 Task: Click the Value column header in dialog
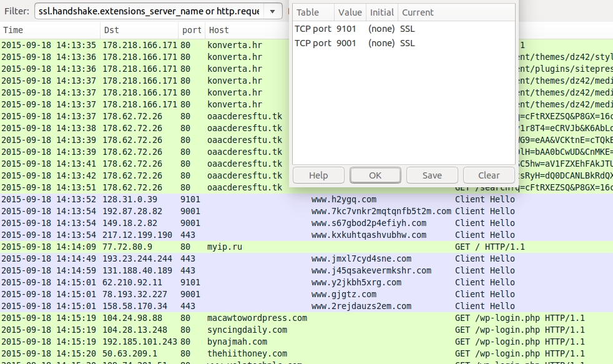point(350,12)
